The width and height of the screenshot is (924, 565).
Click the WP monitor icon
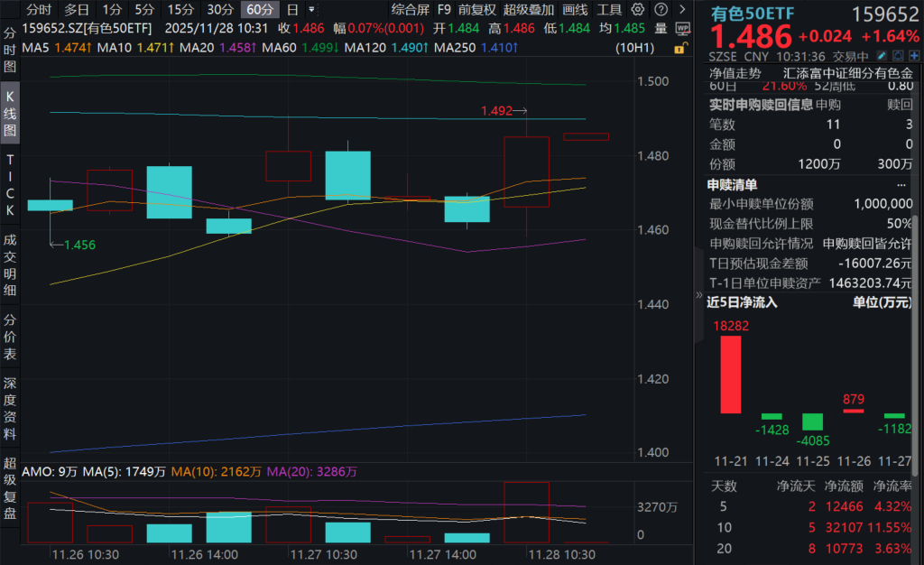682,28
